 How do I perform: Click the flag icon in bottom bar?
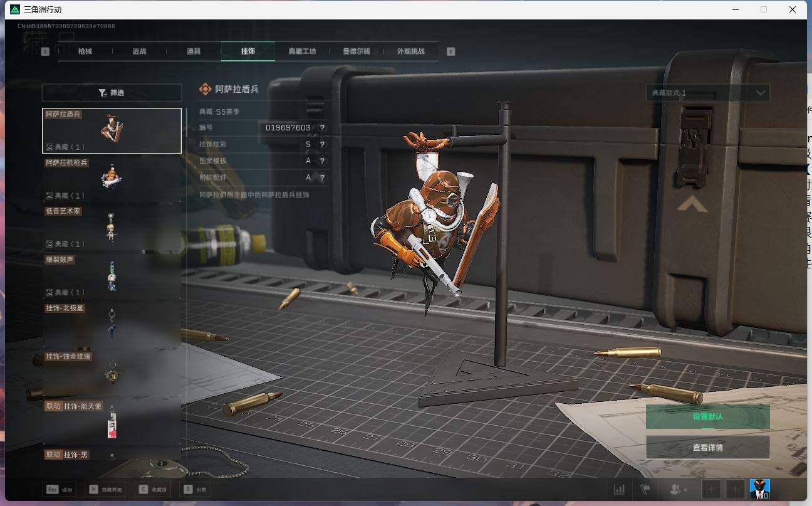coord(645,489)
